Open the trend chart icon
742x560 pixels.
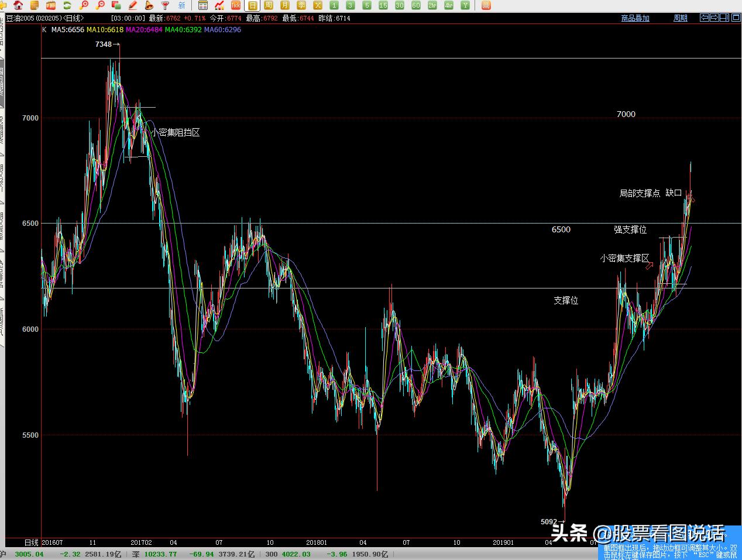(x=219, y=5)
